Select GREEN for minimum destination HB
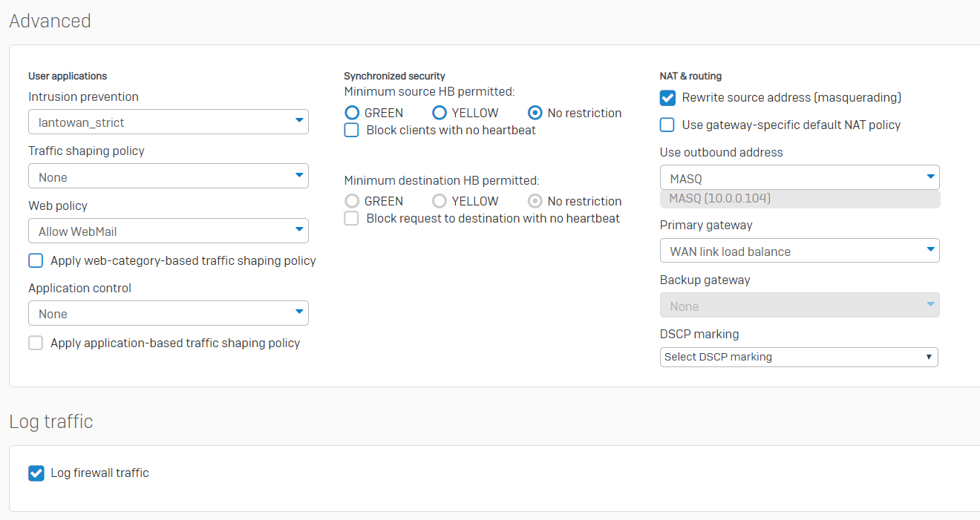This screenshot has width=980, height=520. 352,201
